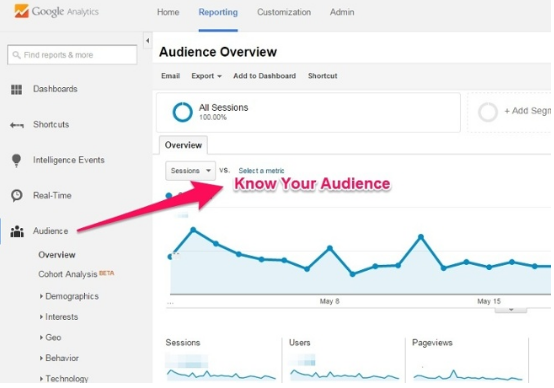The width and height of the screenshot is (554, 388).
Task: Go to the Admin tab
Action: 342,12
